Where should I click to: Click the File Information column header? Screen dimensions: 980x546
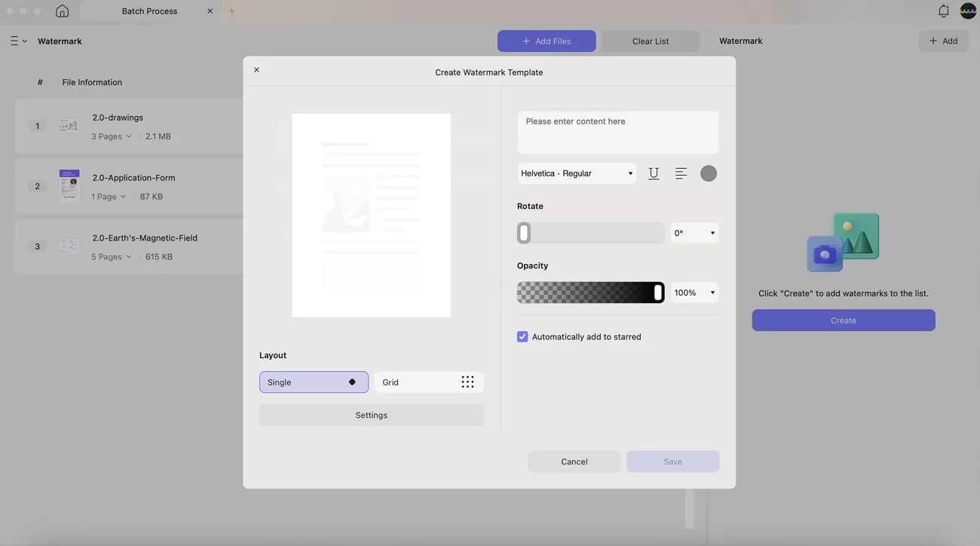(92, 82)
